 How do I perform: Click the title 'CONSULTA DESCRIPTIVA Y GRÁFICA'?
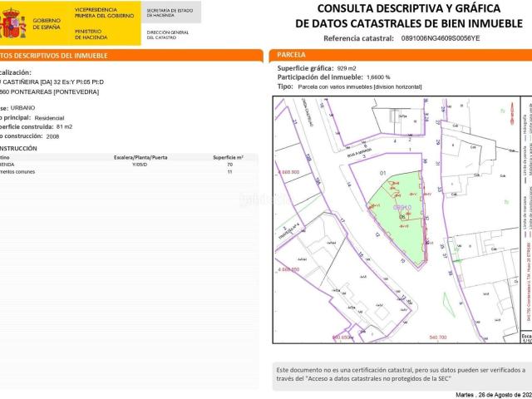click(x=409, y=8)
